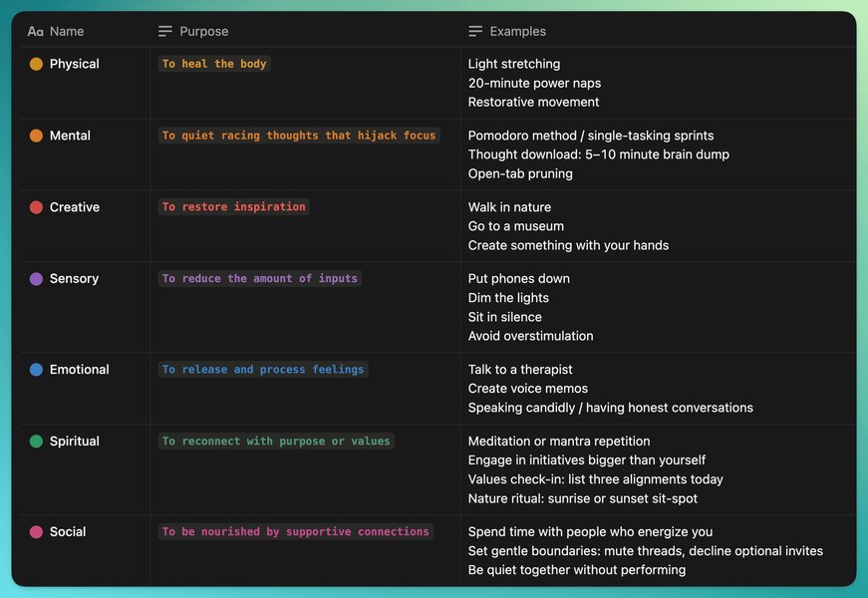
Task: Click the blue dot icon beside Emotional
Action: tap(37, 370)
